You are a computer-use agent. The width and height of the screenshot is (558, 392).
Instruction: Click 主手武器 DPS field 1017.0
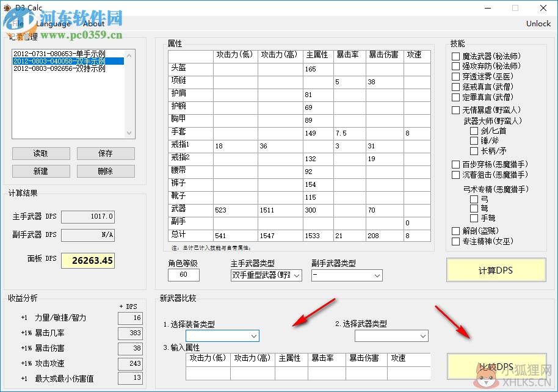coord(88,217)
